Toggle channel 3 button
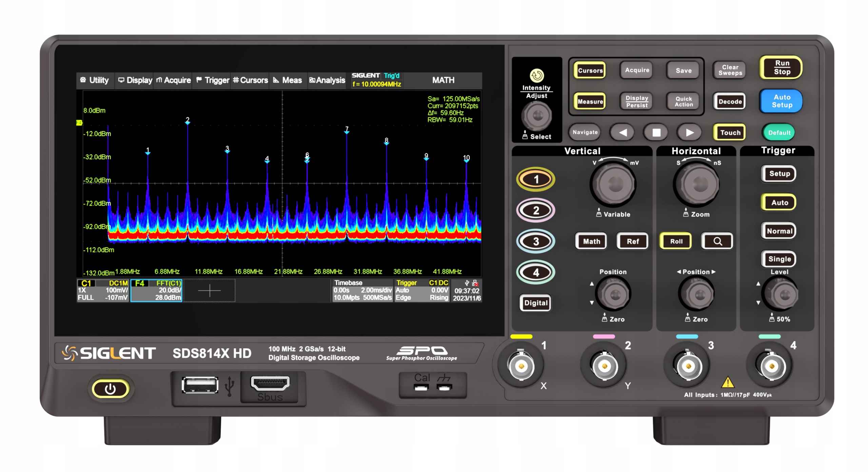Viewport: 868px width, 472px height. point(536,241)
